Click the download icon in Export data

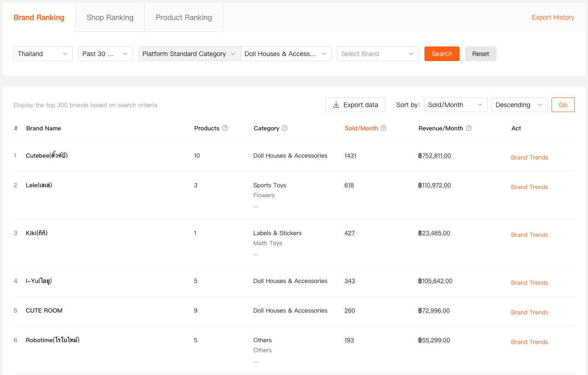(336, 105)
